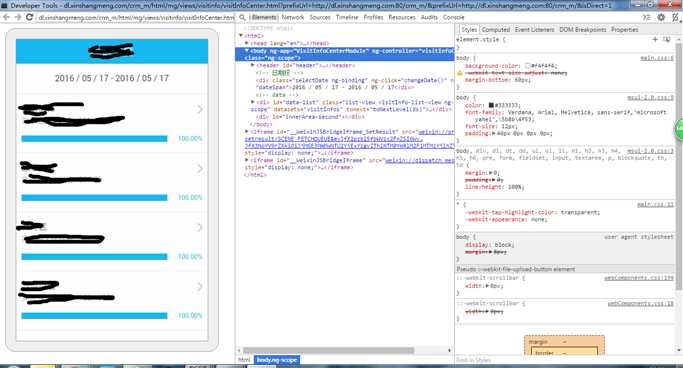
Task: Add a new style rule with plus icon
Action: [x=655, y=39]
